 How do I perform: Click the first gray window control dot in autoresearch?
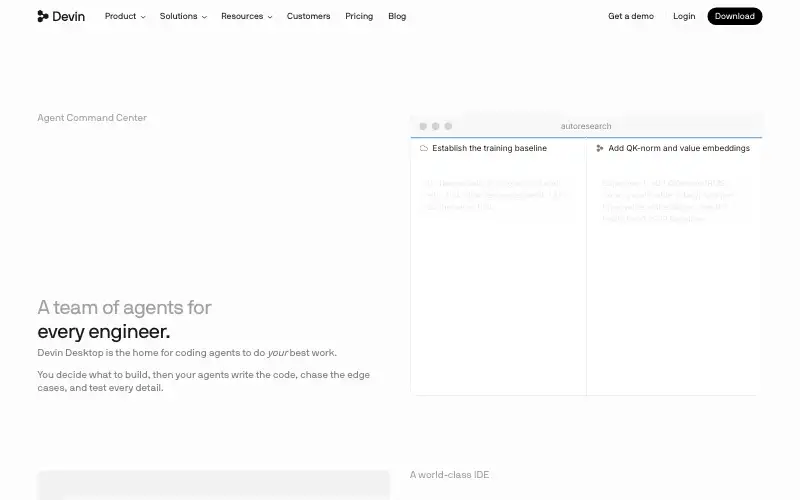423,126
